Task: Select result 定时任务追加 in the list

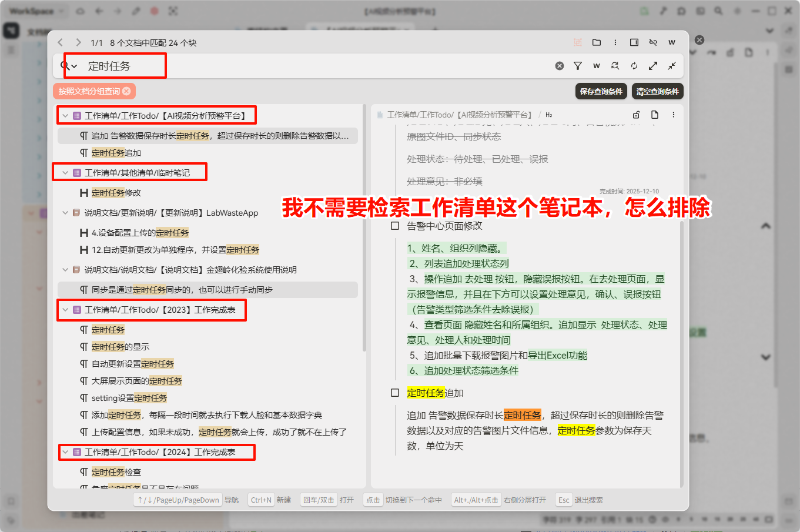Action: [x=207, y=153]
